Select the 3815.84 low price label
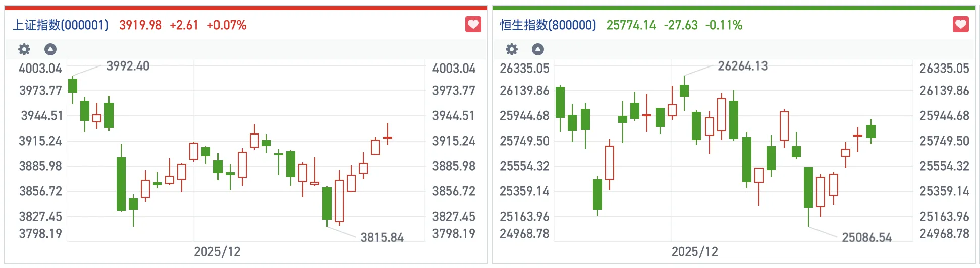This screenshot has height=268, width=980. coord(382,237)
